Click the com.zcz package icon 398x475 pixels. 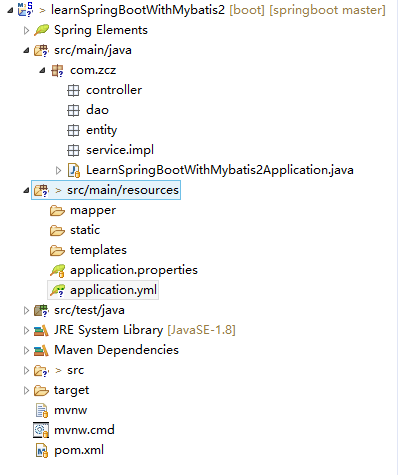pos(57,71)
